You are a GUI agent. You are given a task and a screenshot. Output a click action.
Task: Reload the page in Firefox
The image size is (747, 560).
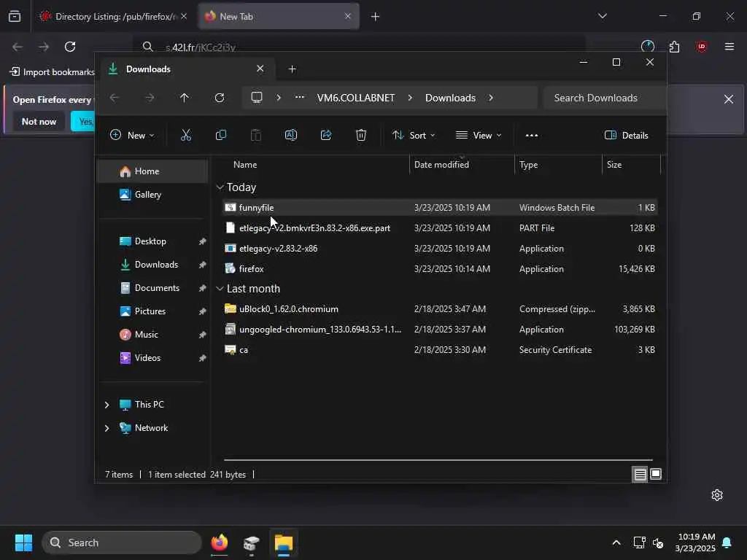70,47
